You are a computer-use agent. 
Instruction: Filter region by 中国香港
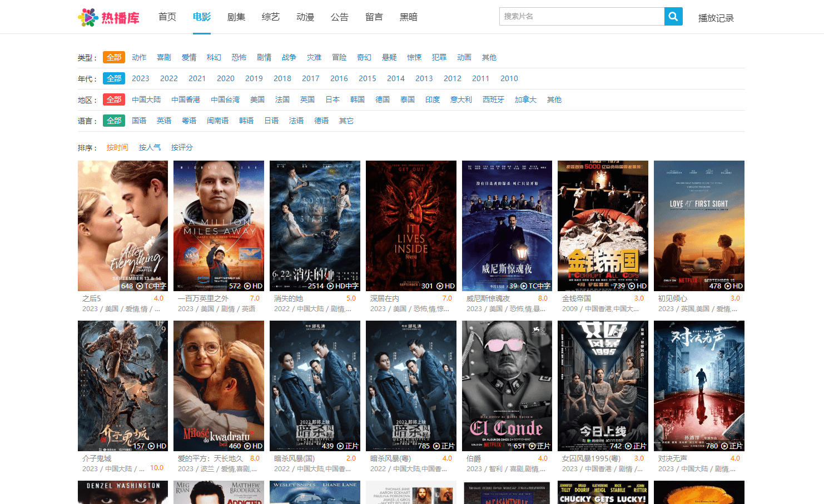point(186,99)
